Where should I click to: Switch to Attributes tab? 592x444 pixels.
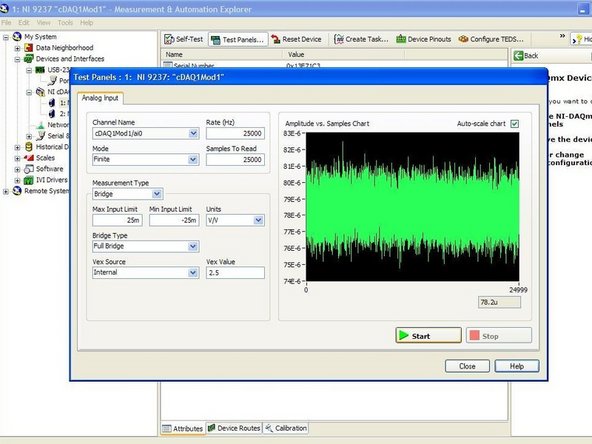[x=183, y=429]
